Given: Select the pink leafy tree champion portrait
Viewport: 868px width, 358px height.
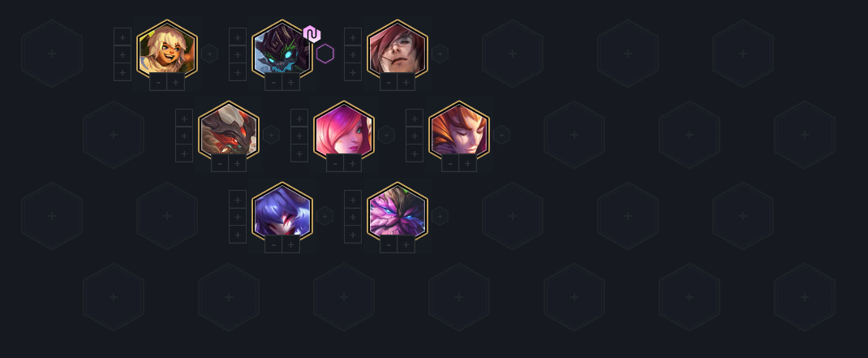Looking at the screenshot, I should [x=397, y=211].
